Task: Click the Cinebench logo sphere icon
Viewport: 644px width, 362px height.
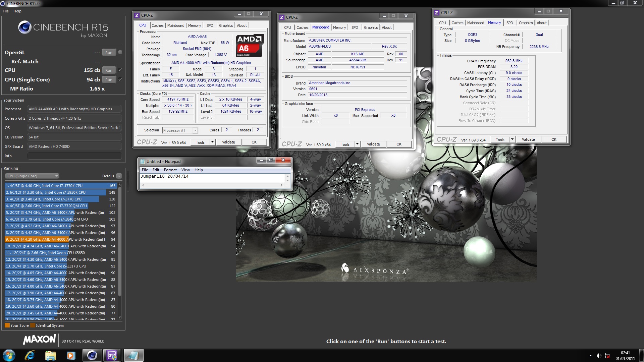Action: [x=25, y=27]
